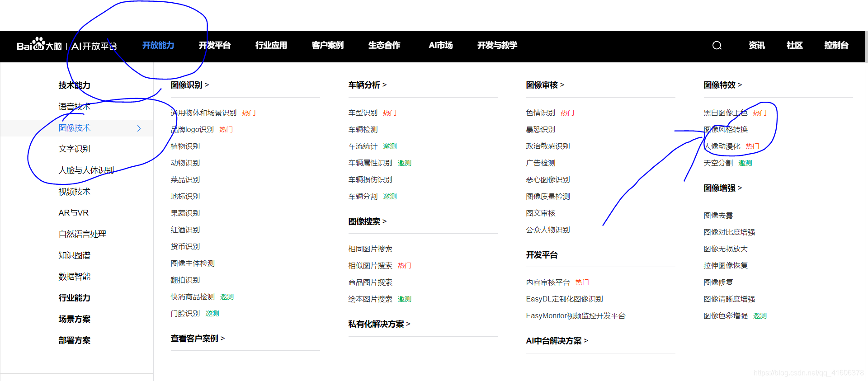Go to 社区 in top bar
This screenshot has width=868, height=381.
(794, 45)
